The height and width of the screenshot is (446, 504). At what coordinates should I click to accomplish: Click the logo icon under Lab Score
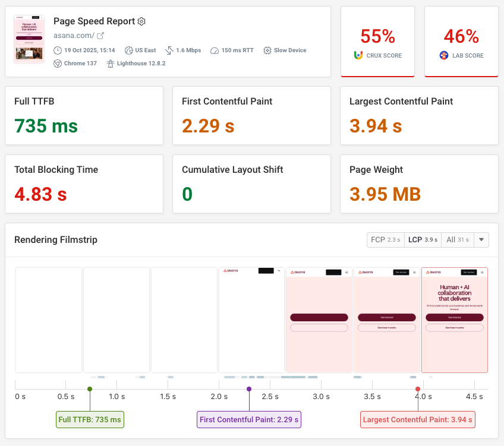(x=443, y=55)
